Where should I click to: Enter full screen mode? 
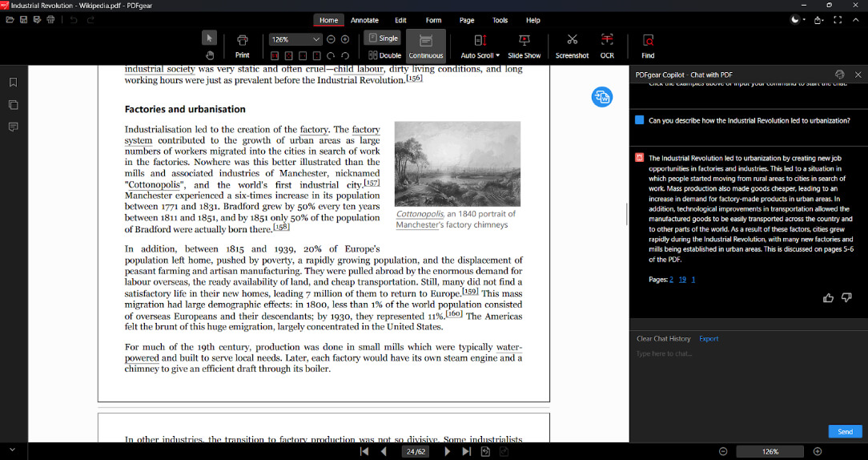tap(838, 20)
